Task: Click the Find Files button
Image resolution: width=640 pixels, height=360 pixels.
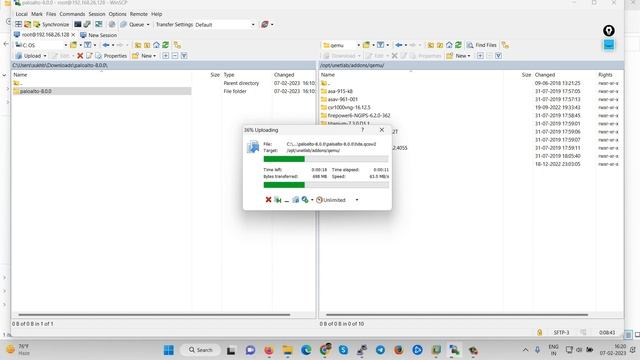Action: (x=482, y=45)
